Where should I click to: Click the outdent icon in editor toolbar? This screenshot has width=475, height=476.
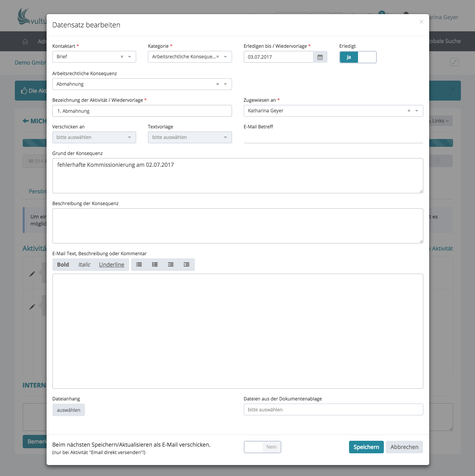171,265
